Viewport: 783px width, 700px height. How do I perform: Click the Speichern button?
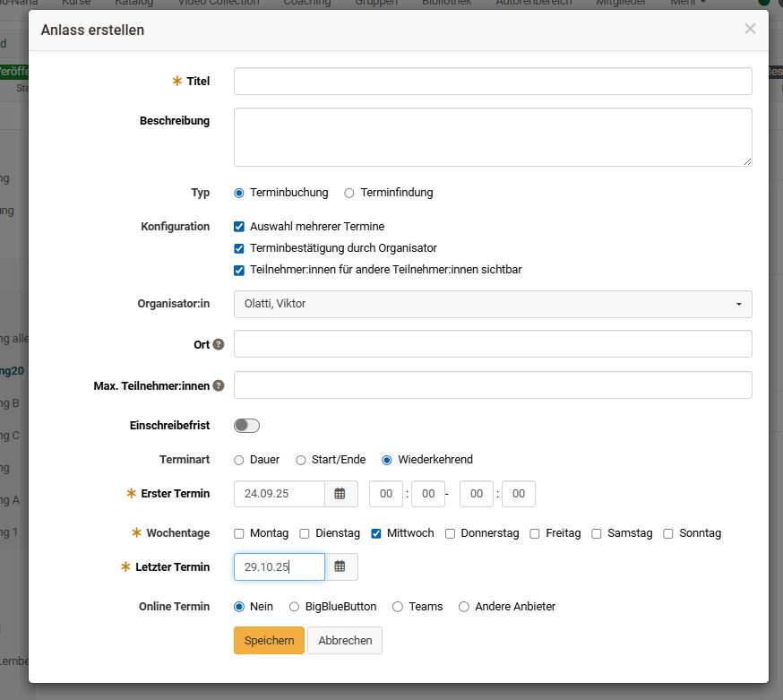pos(269,641)
